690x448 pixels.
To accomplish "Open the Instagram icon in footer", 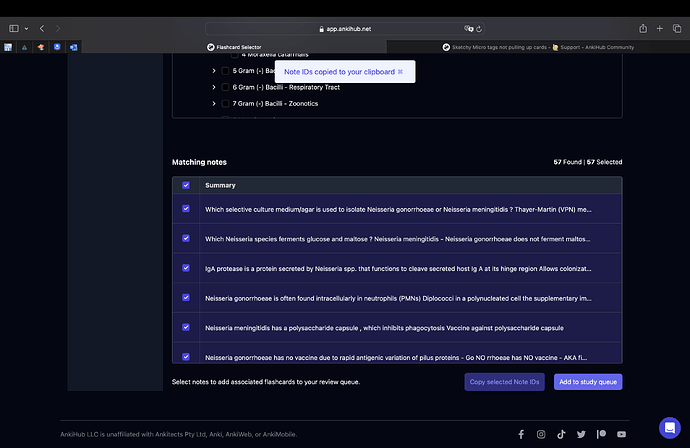I will tap(541, 434).
